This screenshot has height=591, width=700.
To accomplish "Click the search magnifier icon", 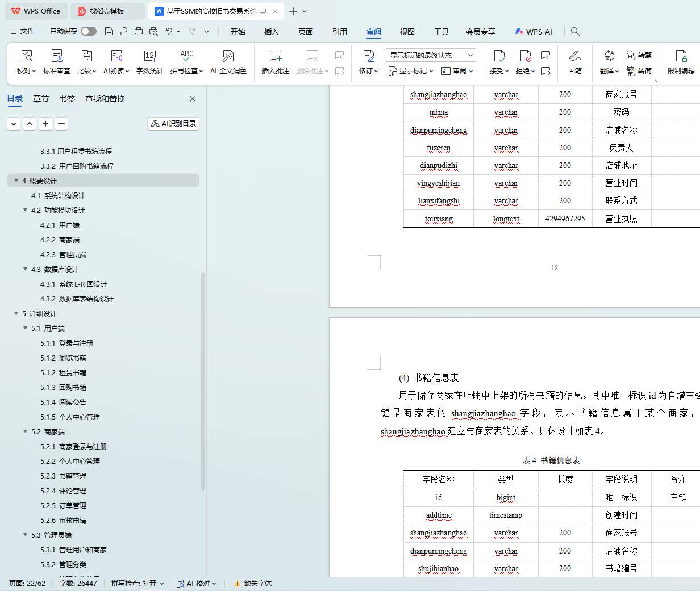I will 575,31.
